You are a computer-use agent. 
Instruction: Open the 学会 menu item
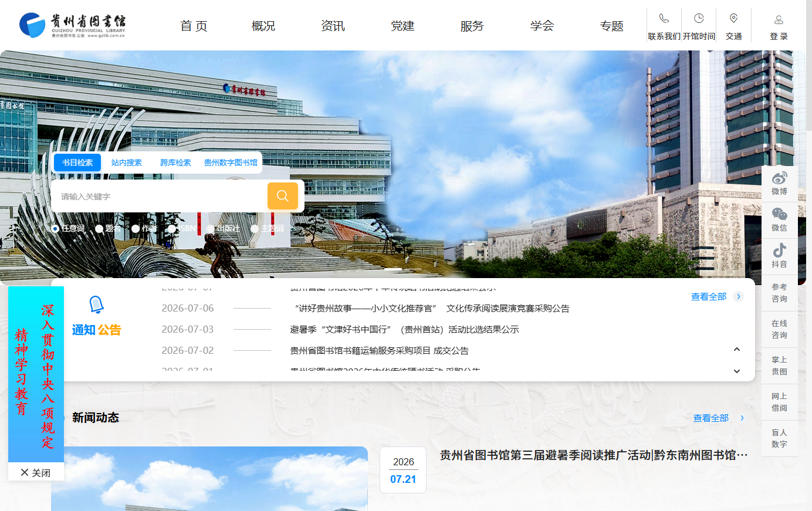(x=542, y=26)
